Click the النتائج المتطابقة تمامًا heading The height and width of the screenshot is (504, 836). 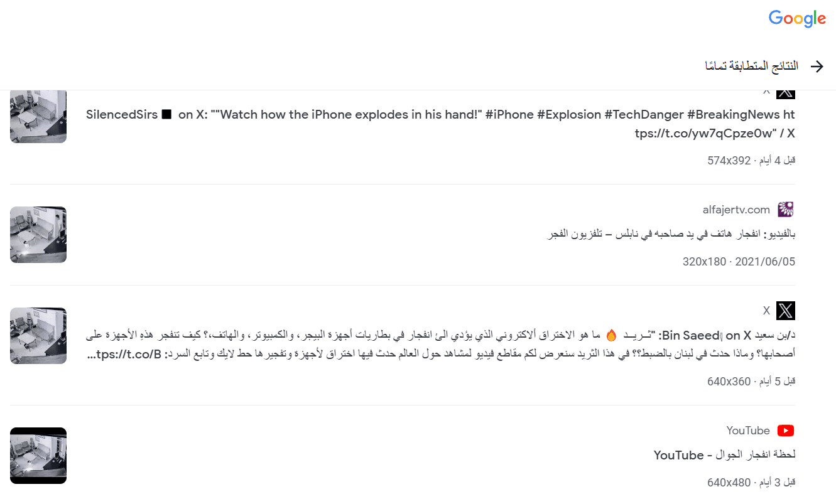click(x=752, y=66)
